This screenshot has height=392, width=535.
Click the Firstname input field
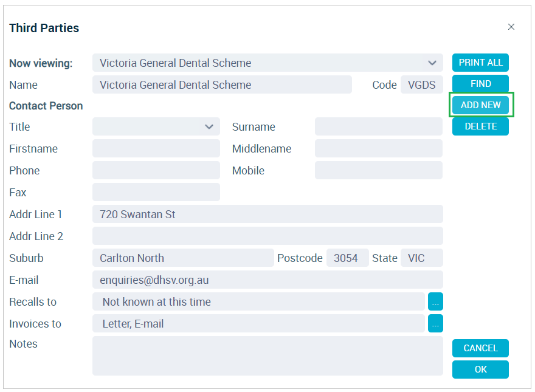(156, 148)
